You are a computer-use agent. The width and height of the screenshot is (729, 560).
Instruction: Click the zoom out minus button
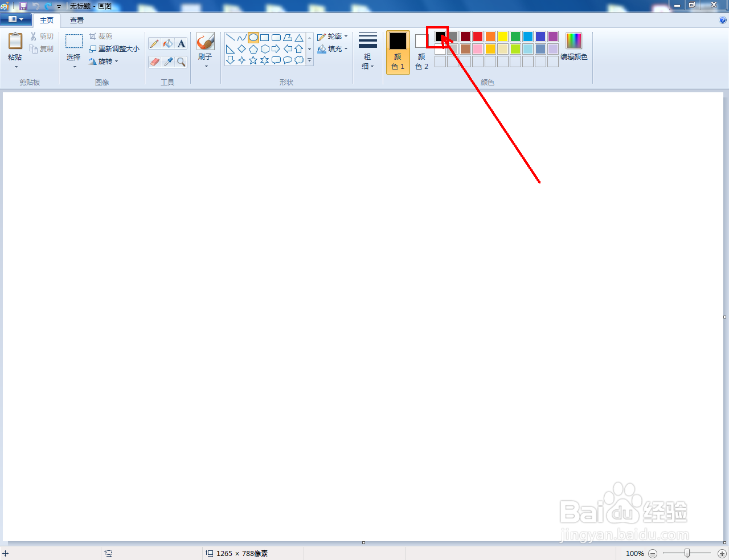click(x=653, y=554)
